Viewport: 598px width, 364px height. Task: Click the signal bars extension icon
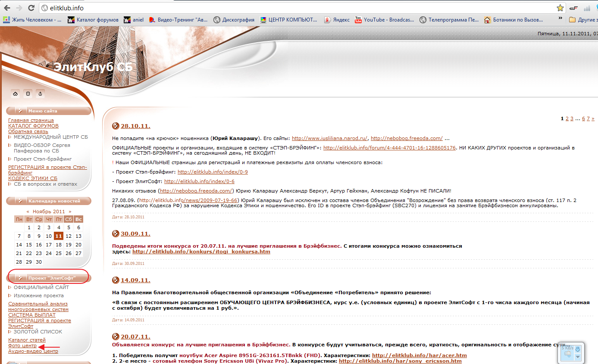tap(587, 8)
